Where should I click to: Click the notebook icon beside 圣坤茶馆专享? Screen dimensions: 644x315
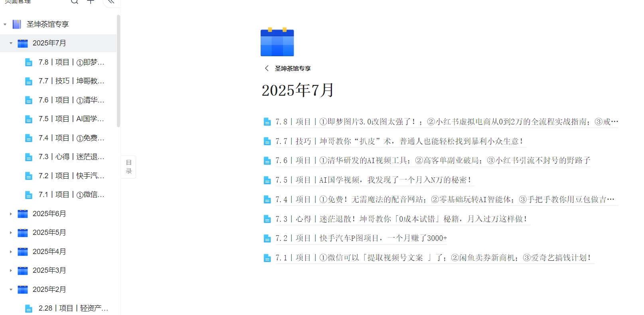coord(17,24)
